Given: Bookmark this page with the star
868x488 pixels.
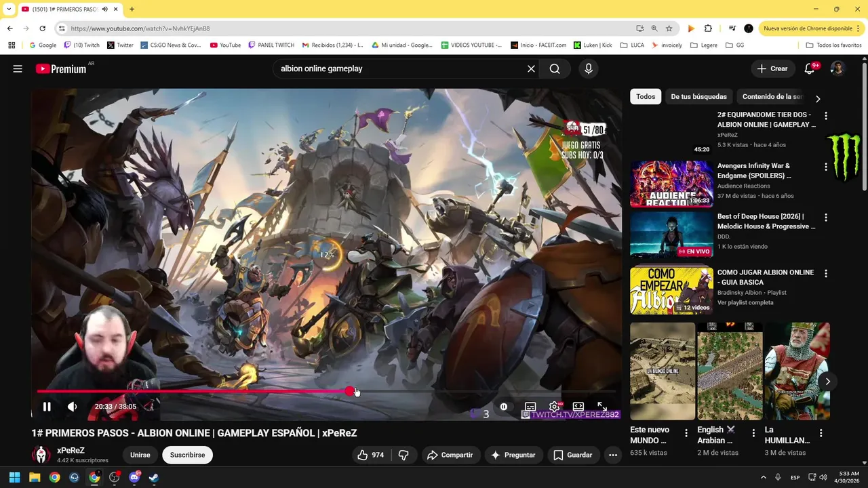Looking at the screenshot, I should tap(669, 28).
